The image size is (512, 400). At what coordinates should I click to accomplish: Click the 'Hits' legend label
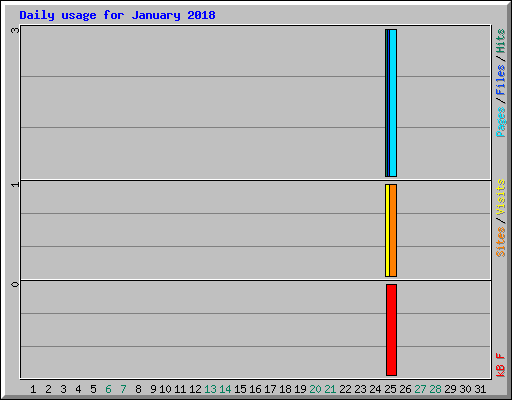click(x=500, y=41)
